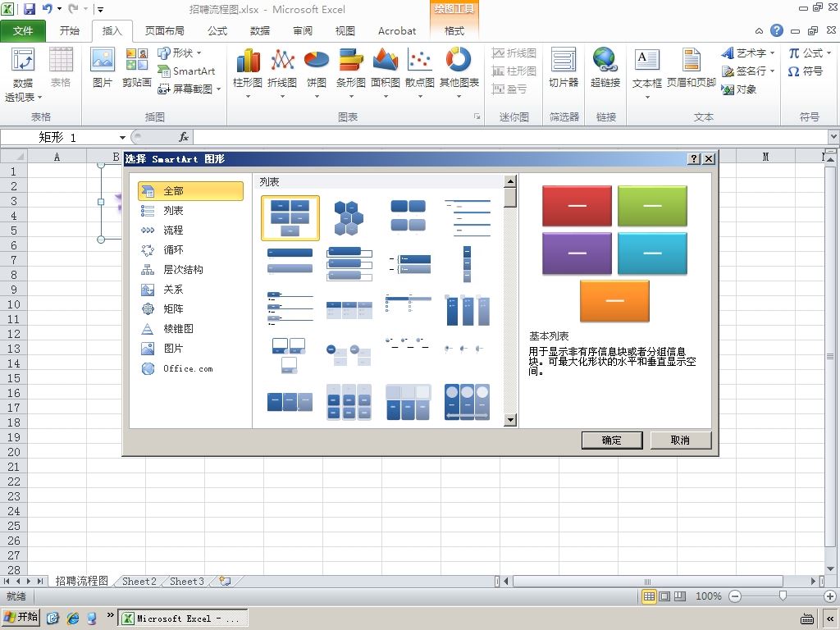
Task: Save the workbook via quick access toolbar
Action: (x=29, y=8)
